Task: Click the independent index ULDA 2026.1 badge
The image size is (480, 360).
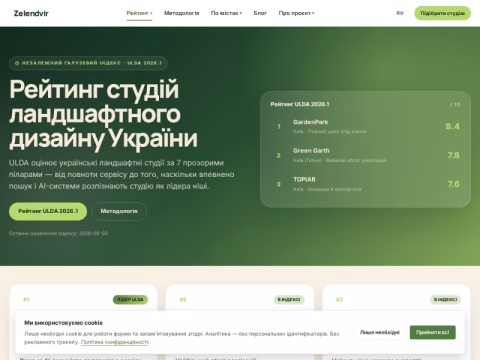Action: [x=88, y=63]
